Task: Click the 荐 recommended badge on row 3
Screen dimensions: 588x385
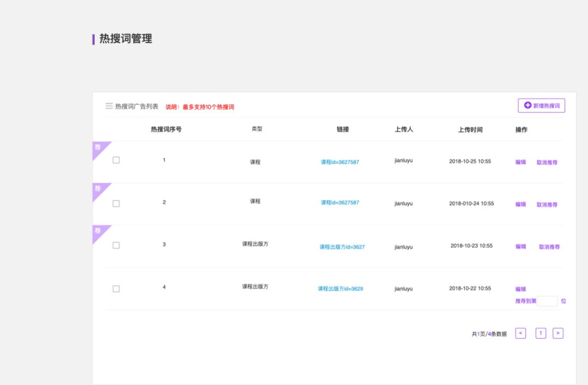Action: (x=99, y=231)
